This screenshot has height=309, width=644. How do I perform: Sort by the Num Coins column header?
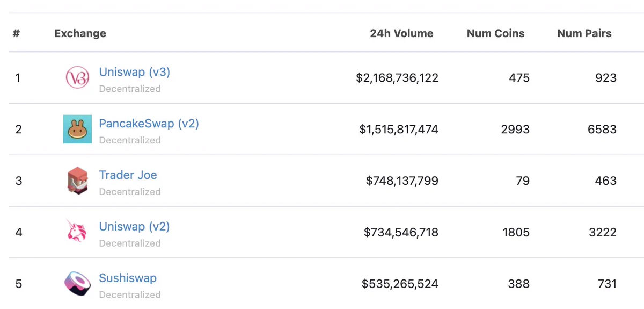coord(496,33)
